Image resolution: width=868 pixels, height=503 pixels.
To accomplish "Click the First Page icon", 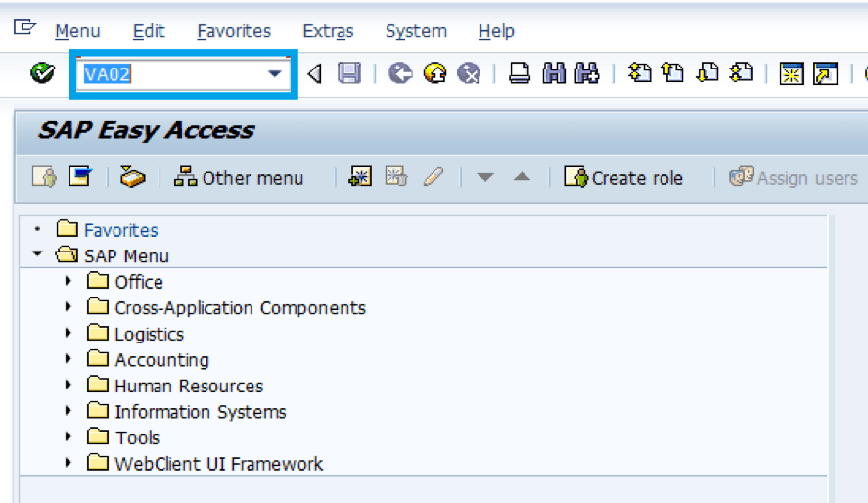I will tap(639, 73).
